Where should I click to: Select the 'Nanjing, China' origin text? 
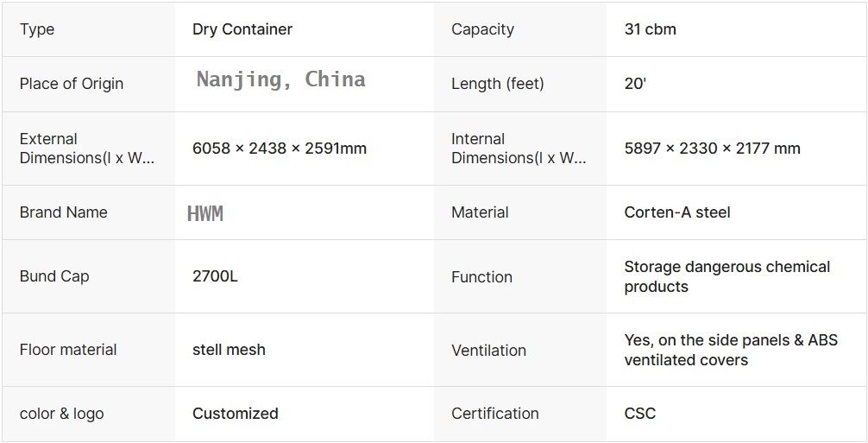280,79
